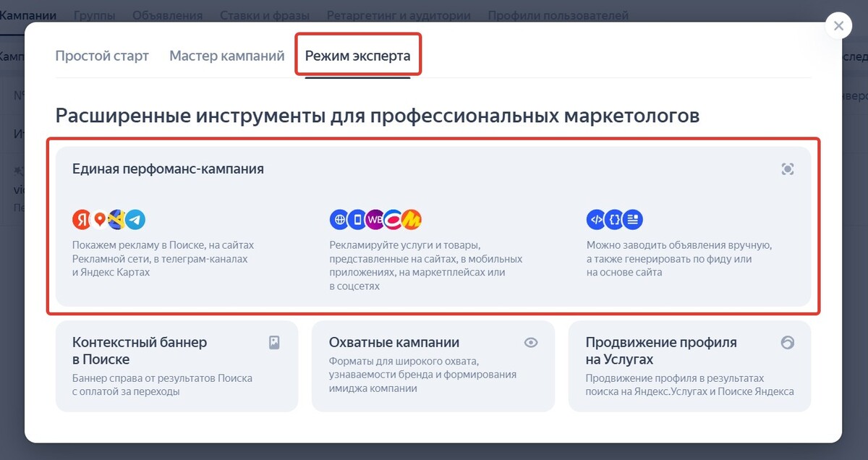This screenshot has height=460, width=868.
Task: Open Профили пользователей background tab
Action: point(558,14)
